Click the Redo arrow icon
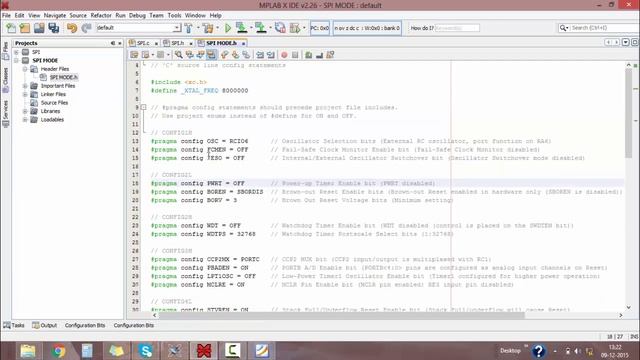 pyautogui.click(x=86, y=28)
